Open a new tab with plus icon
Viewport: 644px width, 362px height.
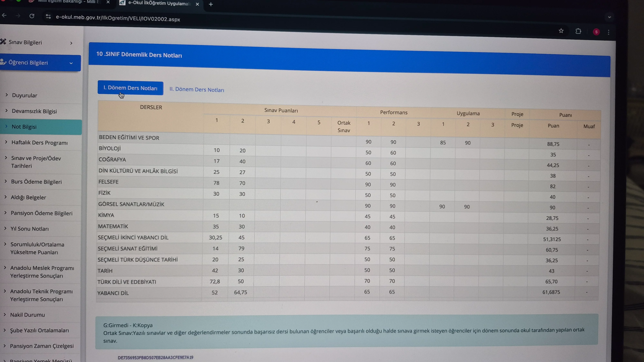click(211, 4)
